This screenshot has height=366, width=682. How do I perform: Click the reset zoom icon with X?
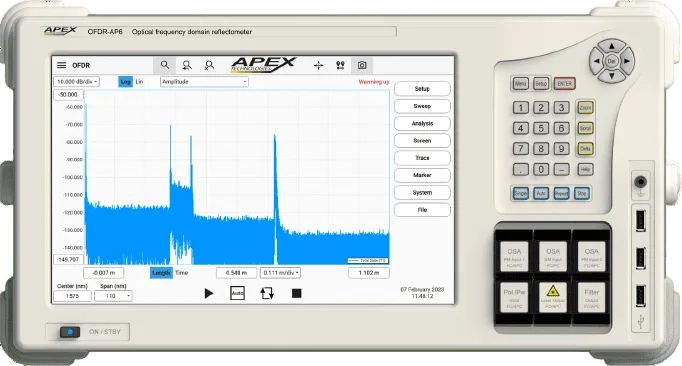(x=209, y=65)
